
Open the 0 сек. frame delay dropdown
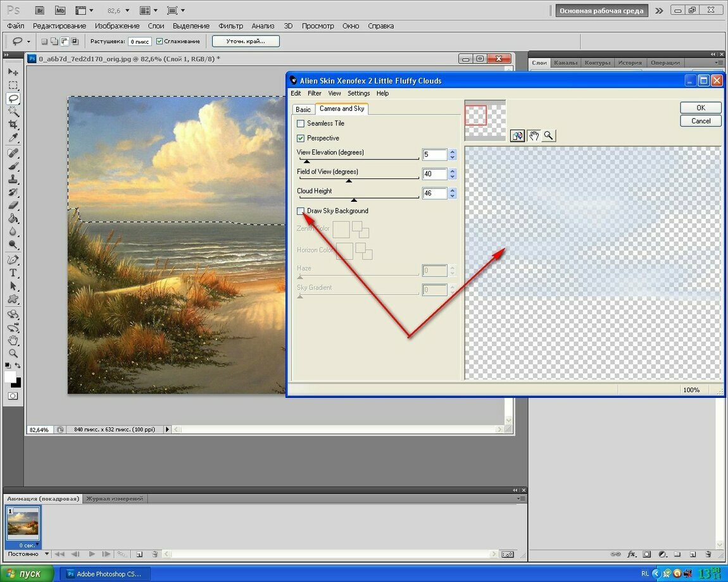[x=37, y=545]
